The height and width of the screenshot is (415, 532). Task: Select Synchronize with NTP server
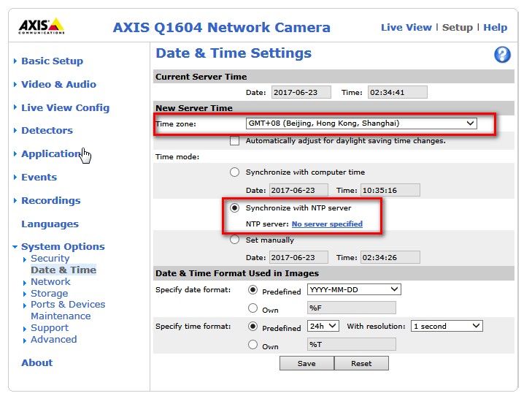tap(234, 207)
